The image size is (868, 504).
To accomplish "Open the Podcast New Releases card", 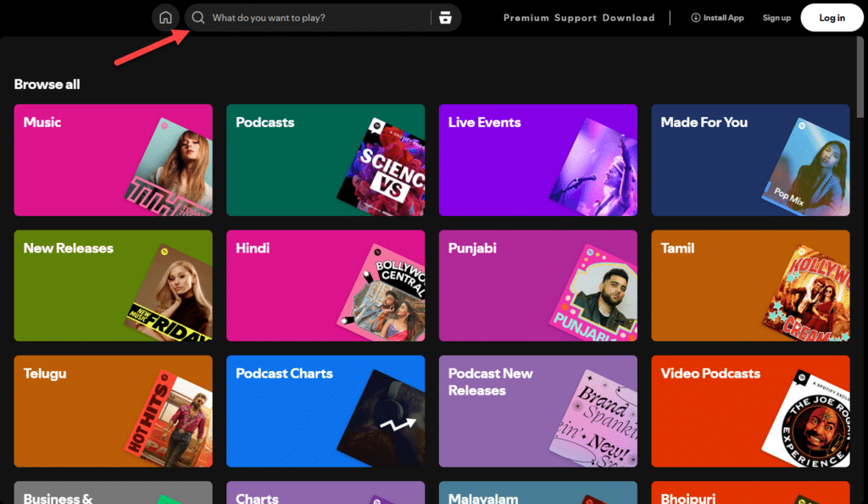I will pyautogui.click(x=538, y=411).
